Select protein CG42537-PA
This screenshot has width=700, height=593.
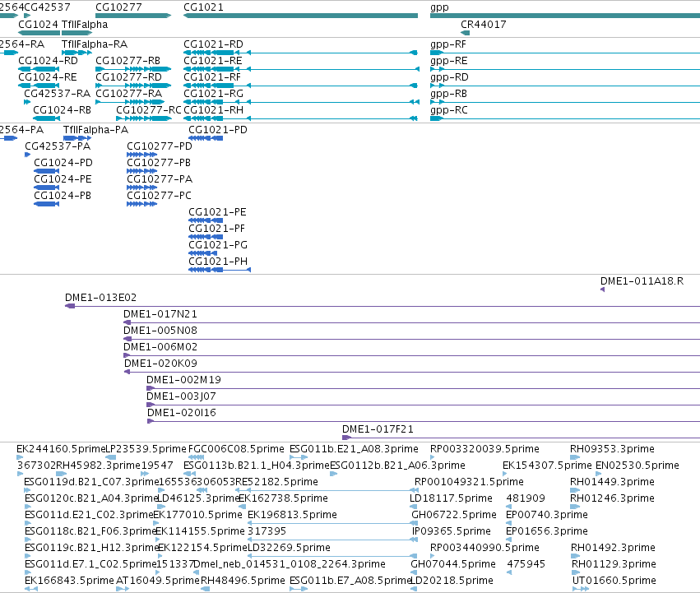tap(58, 146)
